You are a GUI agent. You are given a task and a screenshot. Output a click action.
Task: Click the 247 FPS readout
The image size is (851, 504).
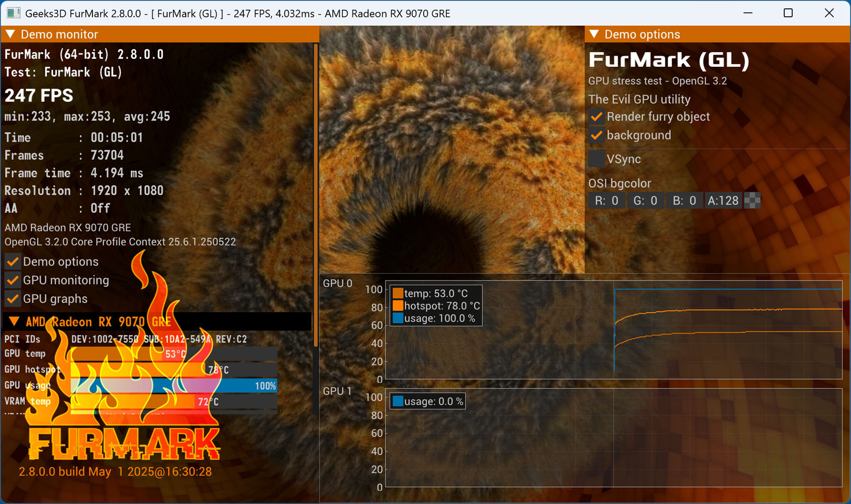coord(39,96)
